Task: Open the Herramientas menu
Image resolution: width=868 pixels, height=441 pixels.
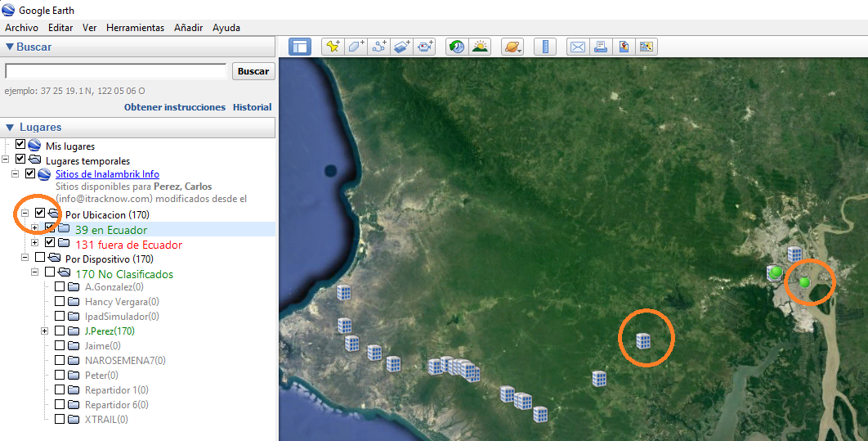Action: (x=135, y=28)
